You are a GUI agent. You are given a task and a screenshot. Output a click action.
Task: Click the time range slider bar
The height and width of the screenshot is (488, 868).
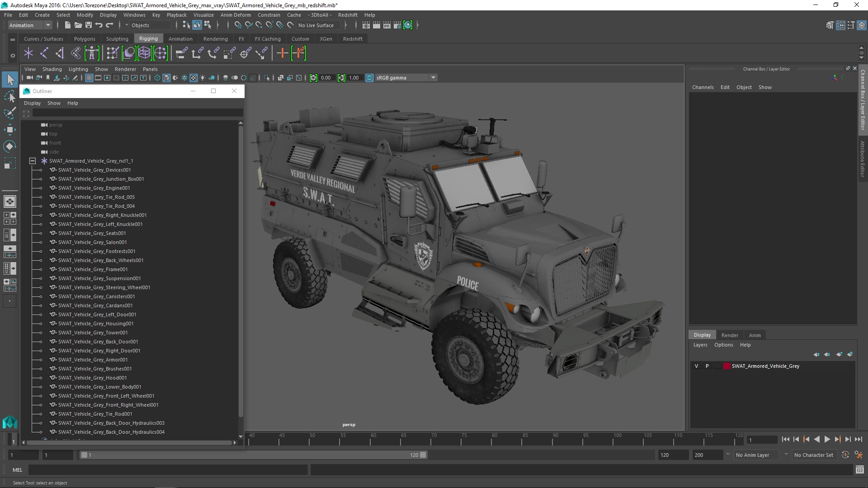click(x=253, y=455)
